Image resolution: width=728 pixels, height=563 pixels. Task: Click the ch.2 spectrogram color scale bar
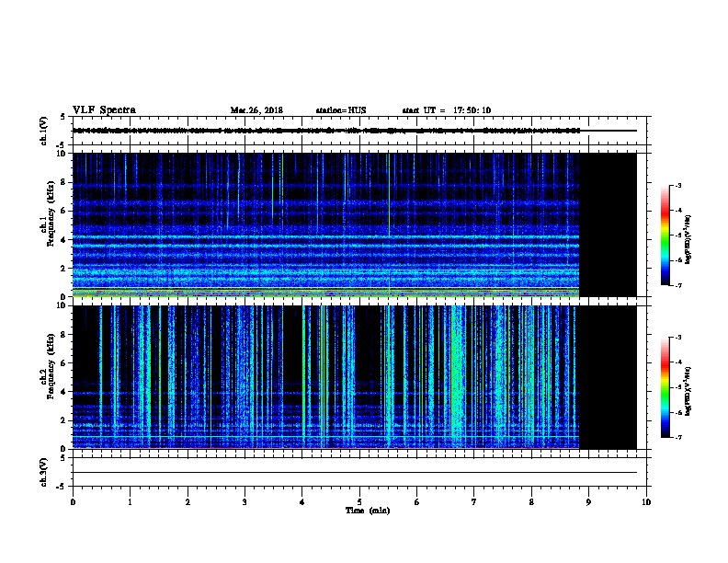click(x=665, y=387)
